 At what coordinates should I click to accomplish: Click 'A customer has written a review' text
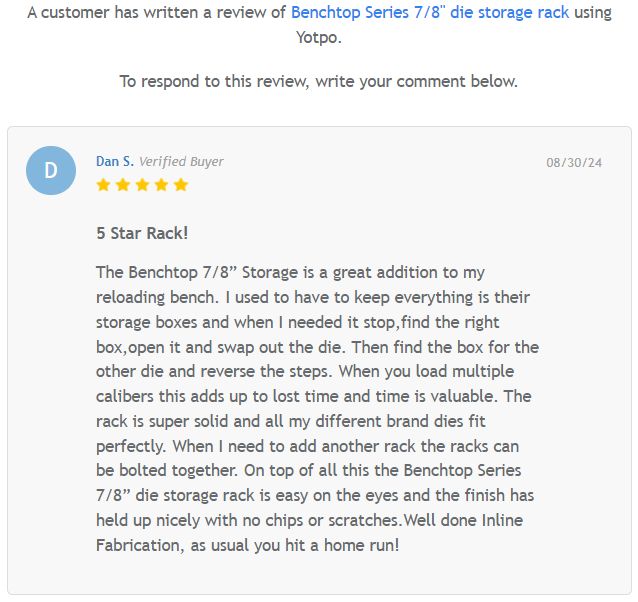click(x=156, y=13)
